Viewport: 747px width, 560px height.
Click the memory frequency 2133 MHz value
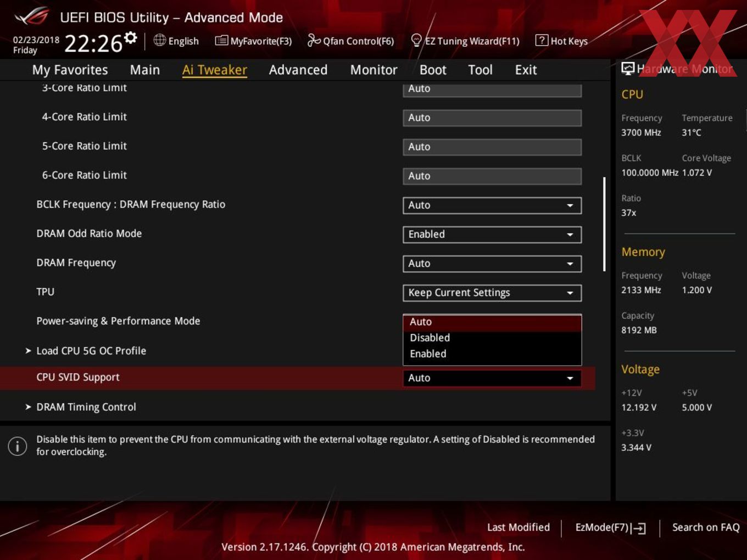click(641, 290)
